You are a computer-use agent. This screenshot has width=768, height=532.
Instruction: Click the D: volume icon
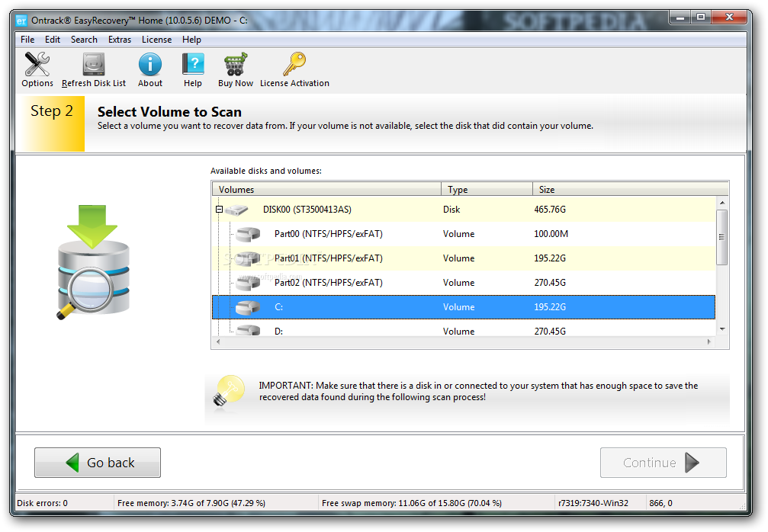(248, 330)
